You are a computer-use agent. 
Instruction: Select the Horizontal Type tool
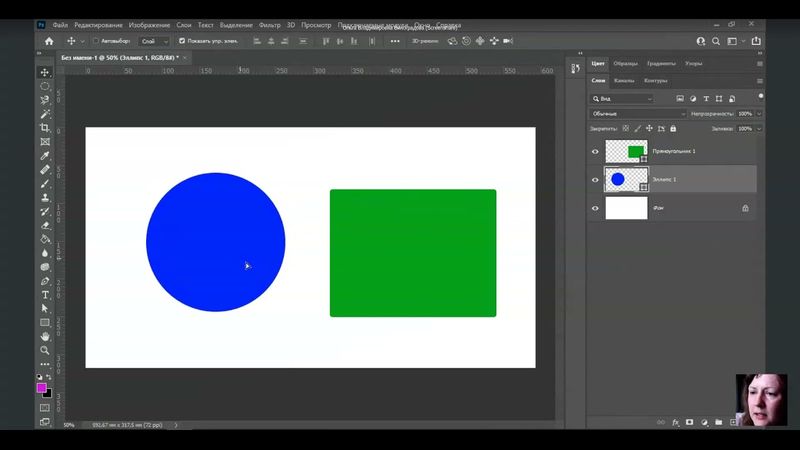point(45,295)
